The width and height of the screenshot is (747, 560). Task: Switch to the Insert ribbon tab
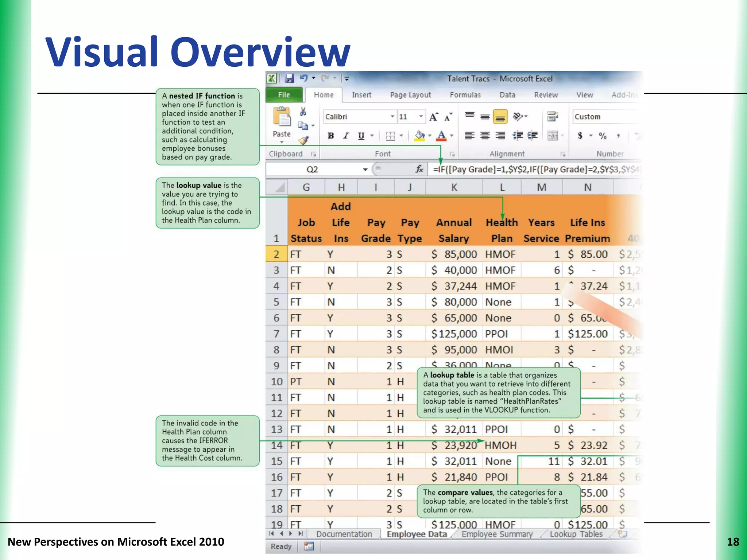(361, 95)
